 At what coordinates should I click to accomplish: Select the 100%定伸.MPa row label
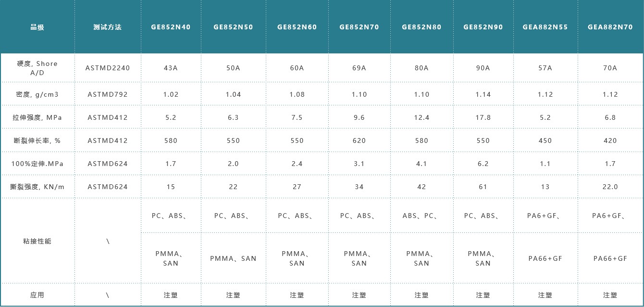[x=37, y=164]
